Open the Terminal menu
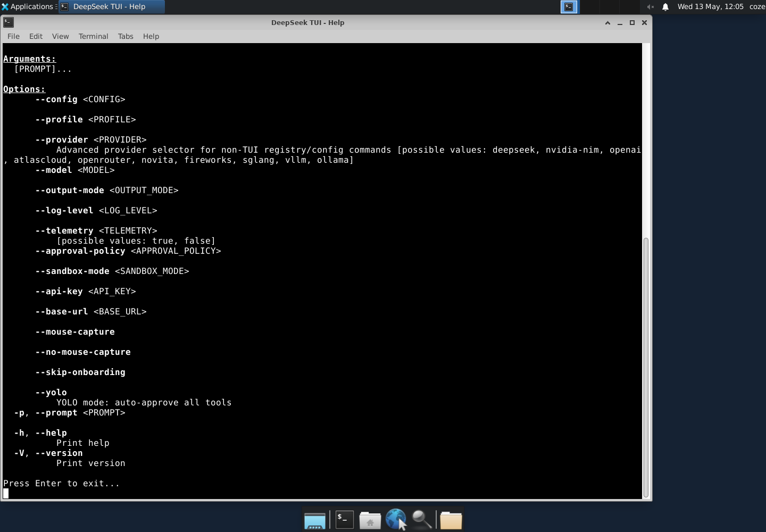The image size is (766, 532). click(x=93, y=36)
